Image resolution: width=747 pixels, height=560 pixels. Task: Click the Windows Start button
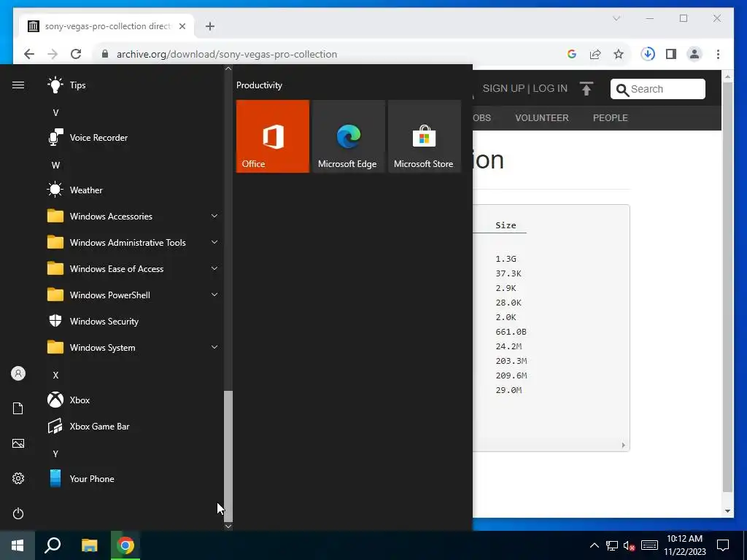pyautogui.click(x=18, y=545)
